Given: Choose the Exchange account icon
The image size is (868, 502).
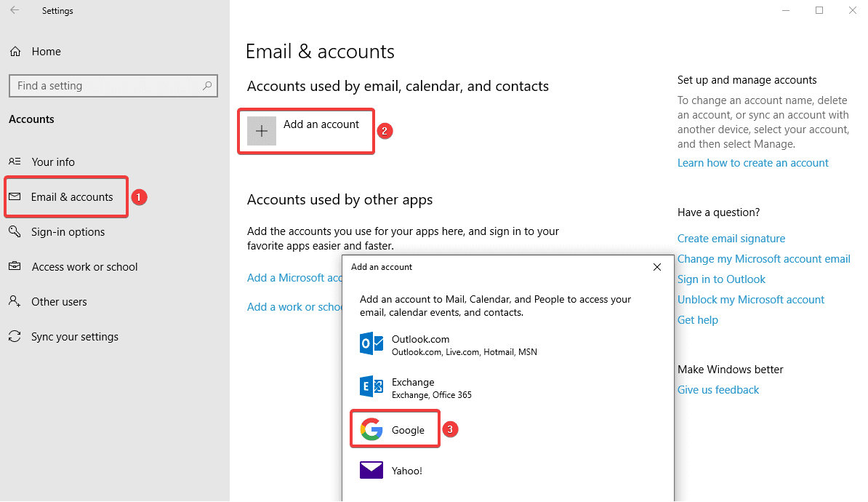Looking at the screenshot, I should [371, 387].
